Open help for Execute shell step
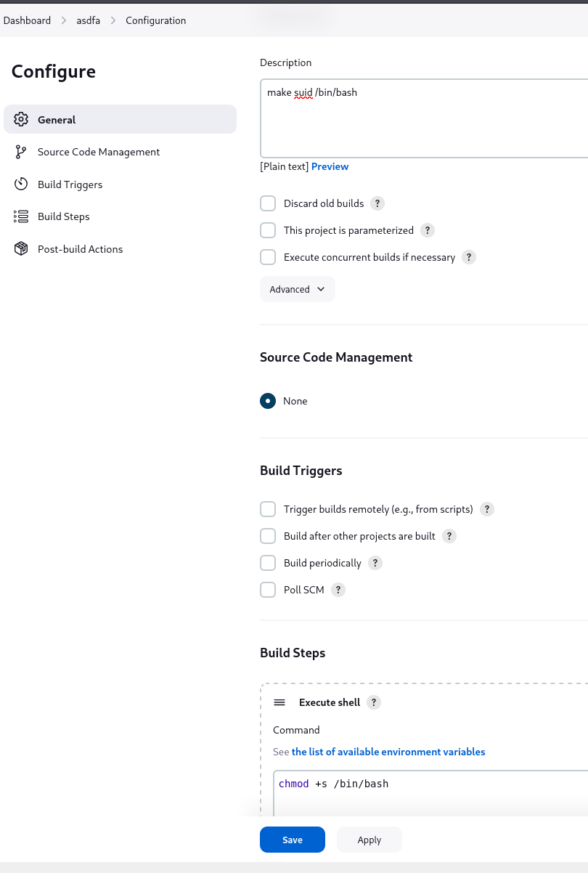The width and height of the screenshot is (588, 873). [x=374, y=702]
